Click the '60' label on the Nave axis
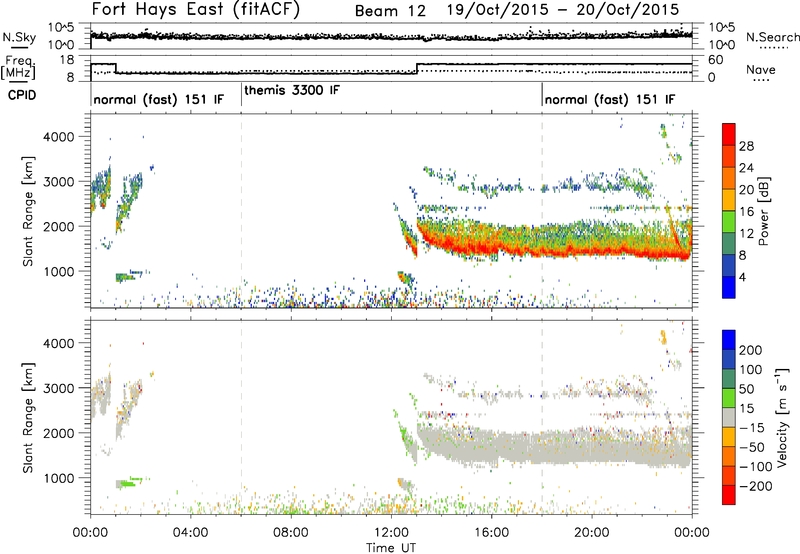 tap(716, 60)
